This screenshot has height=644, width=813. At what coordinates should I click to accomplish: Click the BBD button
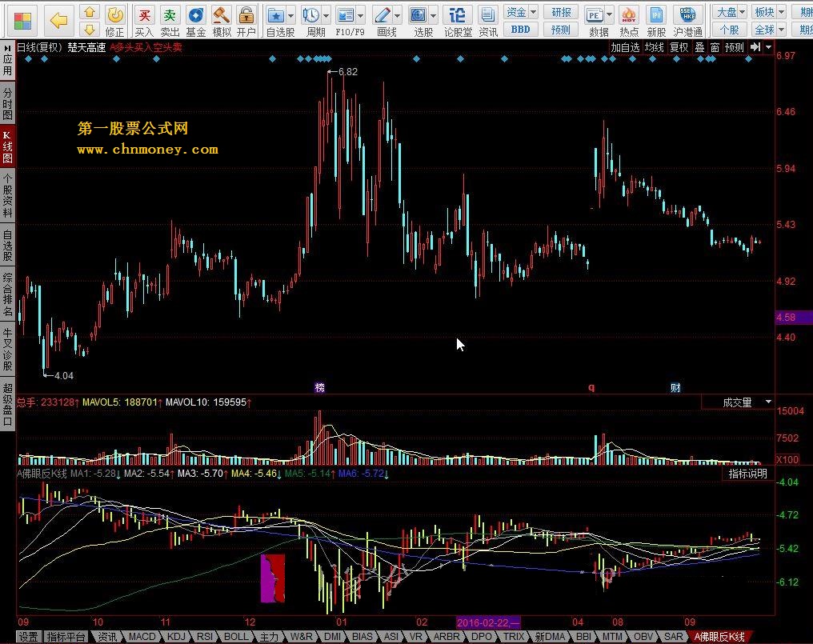click(x=521, y=30)
